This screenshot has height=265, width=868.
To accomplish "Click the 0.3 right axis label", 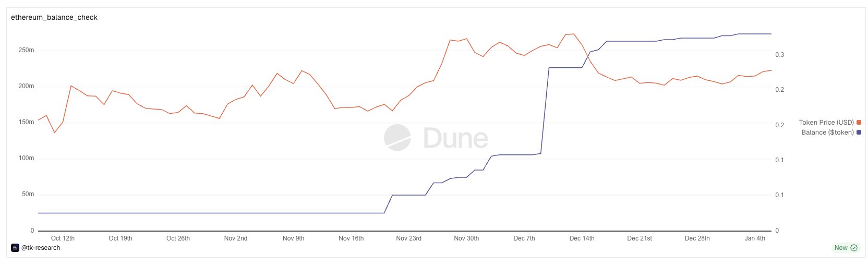I will point(779,55).
